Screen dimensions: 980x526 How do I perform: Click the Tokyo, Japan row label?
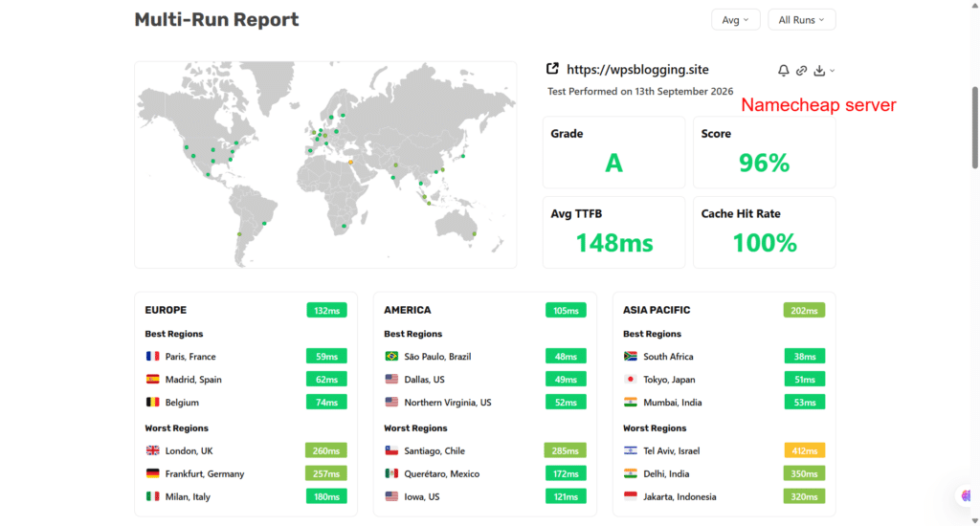coord(669,380)
